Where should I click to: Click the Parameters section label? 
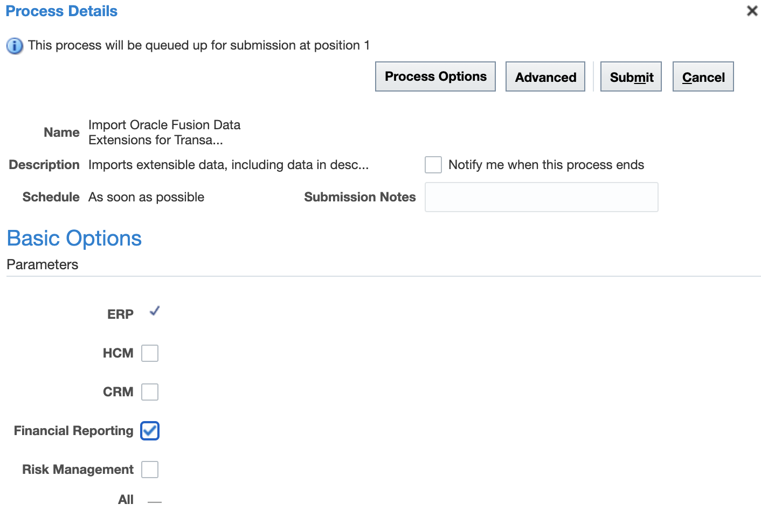(x=43, y=264)
